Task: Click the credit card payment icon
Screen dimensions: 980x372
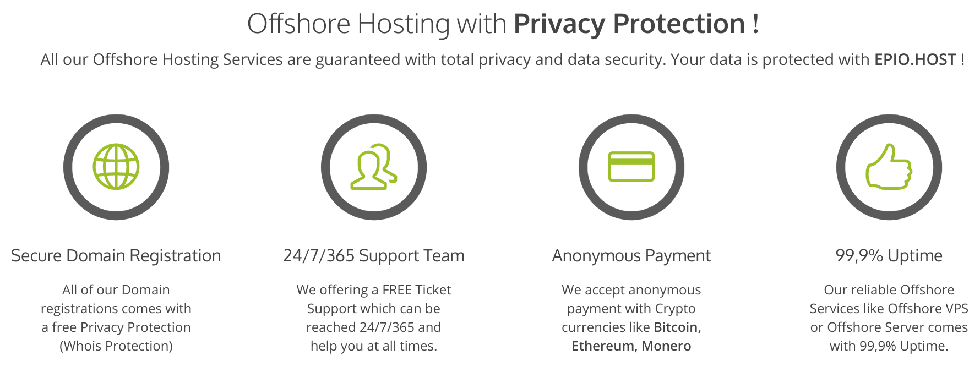Action: tap(631, 167)
